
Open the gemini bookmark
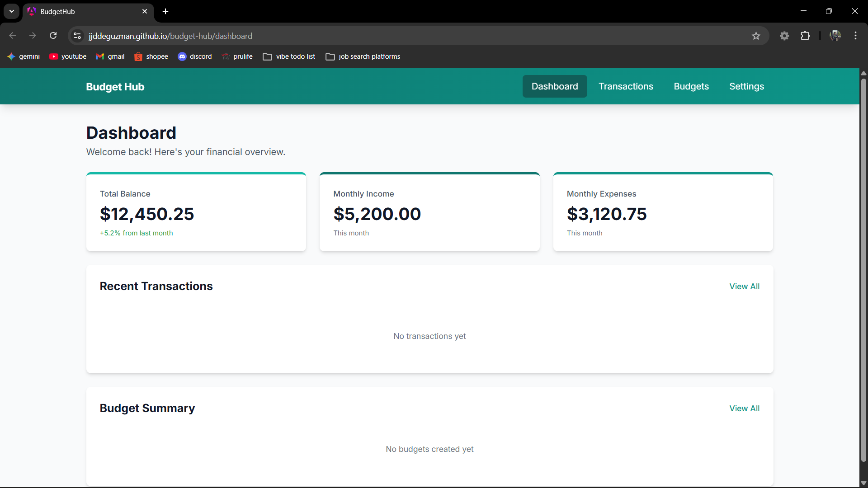pyautogui.click(x=24, y=56)
